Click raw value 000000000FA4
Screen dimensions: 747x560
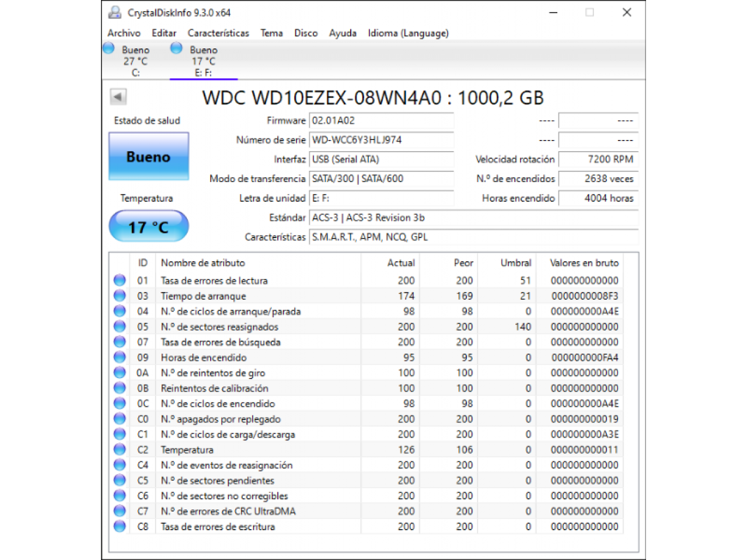(x=585, y=357)
